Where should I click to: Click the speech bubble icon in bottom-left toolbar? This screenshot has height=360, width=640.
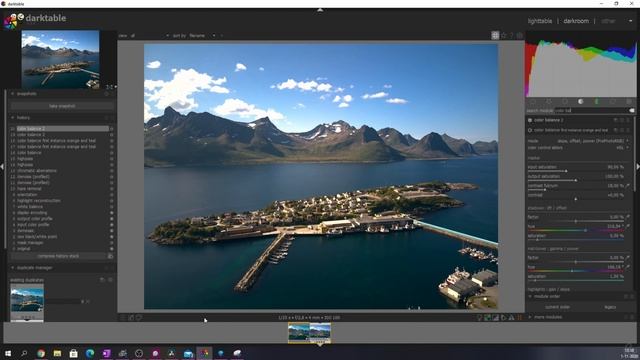[139, 317]
